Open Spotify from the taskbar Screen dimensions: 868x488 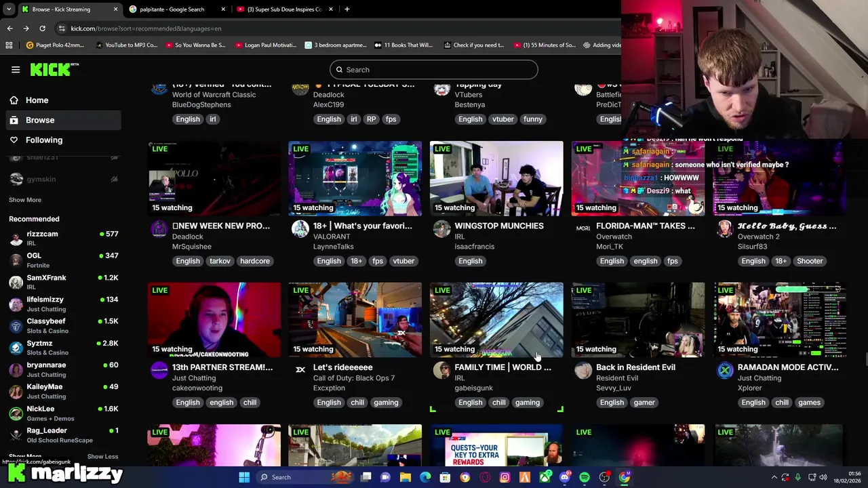[x=585, y=477]
